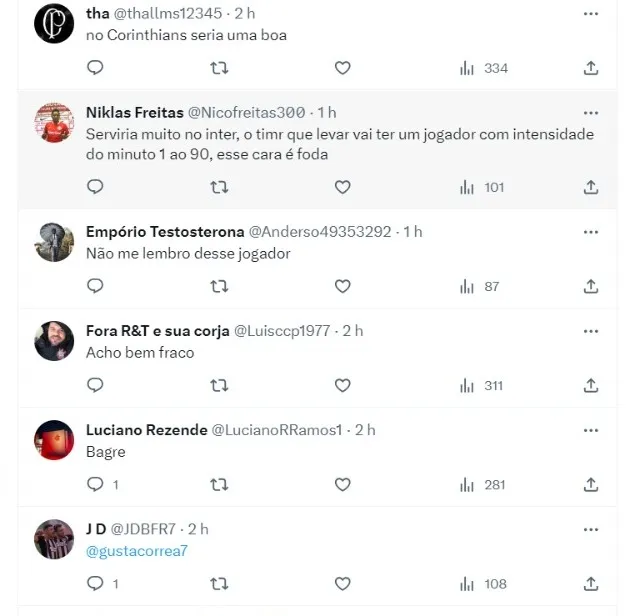The width and height of the screenshot is (633, 616).
Task: Retweet J D's post
Action: click(220, 583)
